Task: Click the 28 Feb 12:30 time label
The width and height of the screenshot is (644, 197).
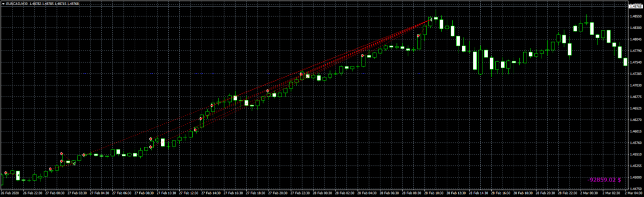Action: click(x=456, y=193)
